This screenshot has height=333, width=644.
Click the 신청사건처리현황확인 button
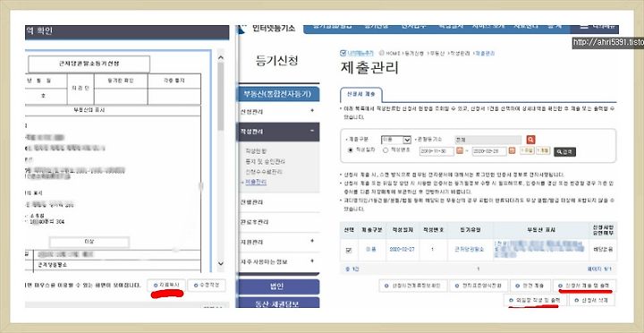tap(412, 286)
